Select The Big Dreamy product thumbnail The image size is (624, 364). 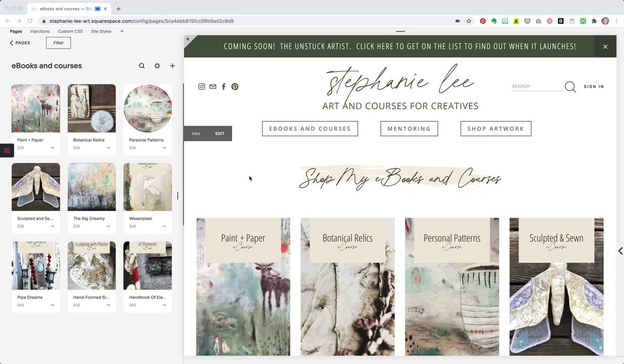click(92, 187)
